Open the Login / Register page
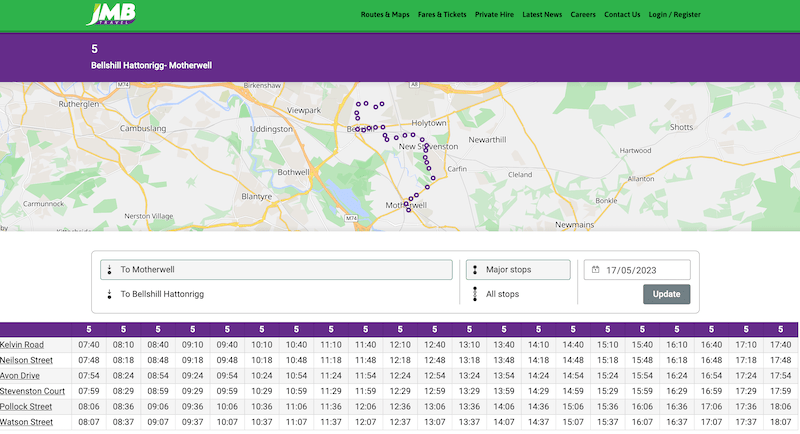This screenshot has width=800, height=434. (x=674, y=15)
